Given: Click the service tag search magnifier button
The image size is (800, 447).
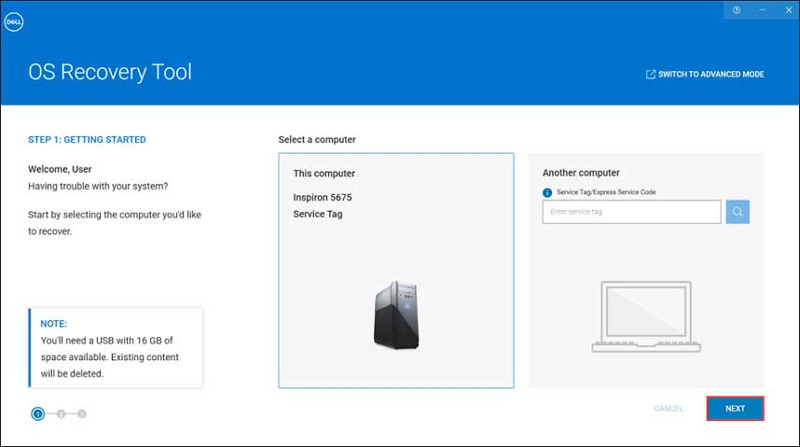Looking at the screenshot, I should coord(737,212).
